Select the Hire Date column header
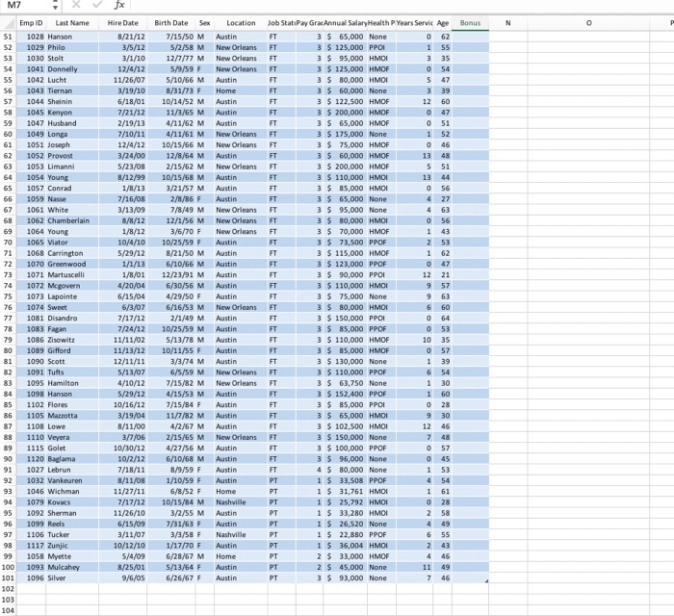 click(122, 23)
